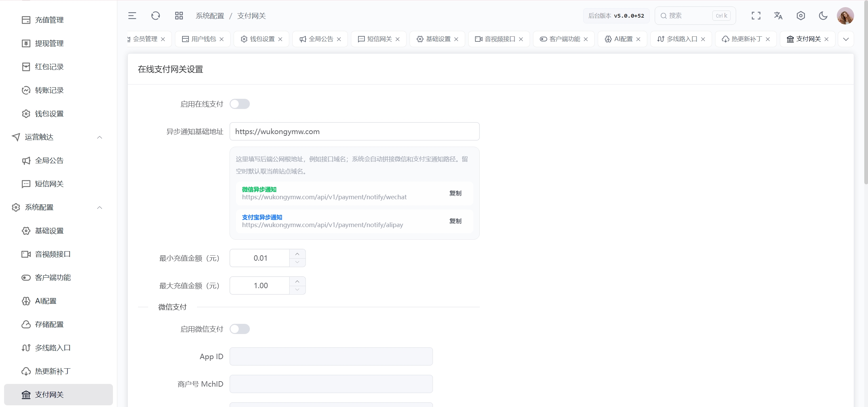This screenshot has height=407, width=868.
Task: Switch to the 音视频接口 tab
Action: 500,39
